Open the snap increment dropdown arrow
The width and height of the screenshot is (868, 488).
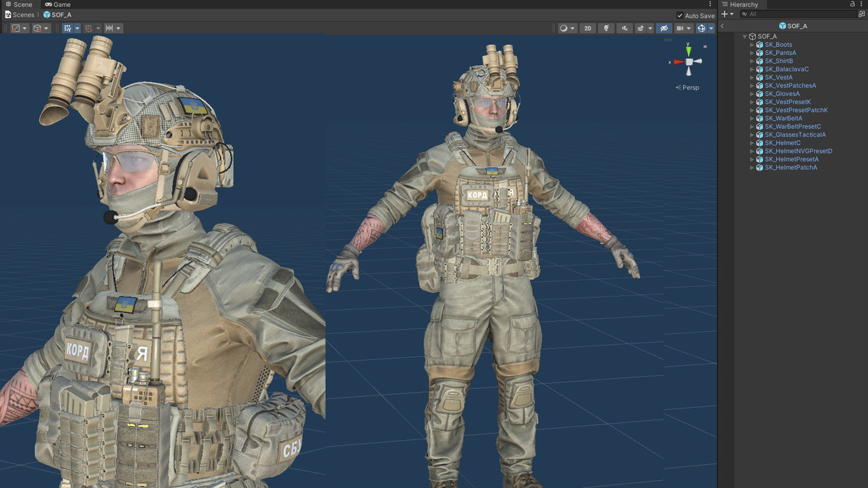pyautogui.click(x=119, y=28)
